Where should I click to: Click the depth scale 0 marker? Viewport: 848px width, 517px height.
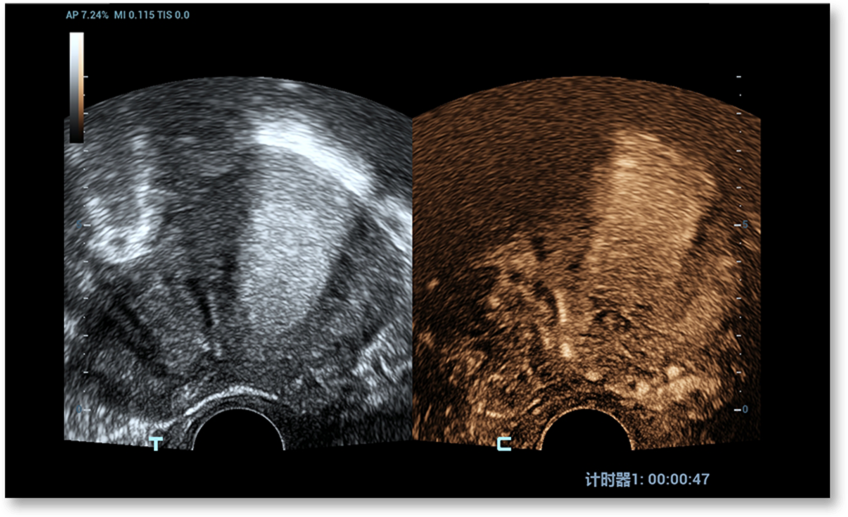(745, 410)
